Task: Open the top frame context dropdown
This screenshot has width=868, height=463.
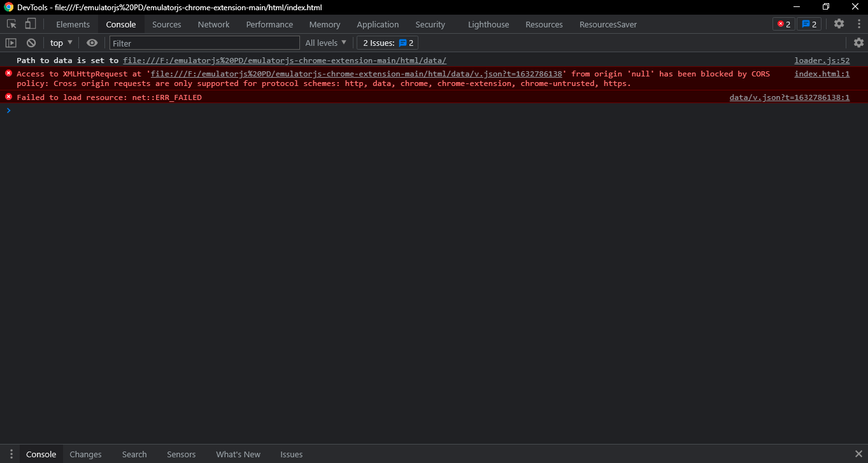Action: tap(60, 43)
